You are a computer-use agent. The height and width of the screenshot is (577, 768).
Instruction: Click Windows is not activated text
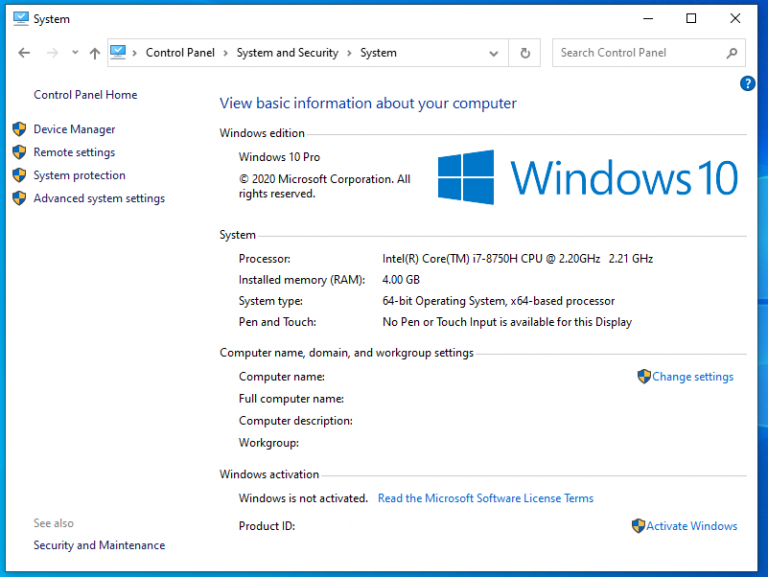coord(303,498)
